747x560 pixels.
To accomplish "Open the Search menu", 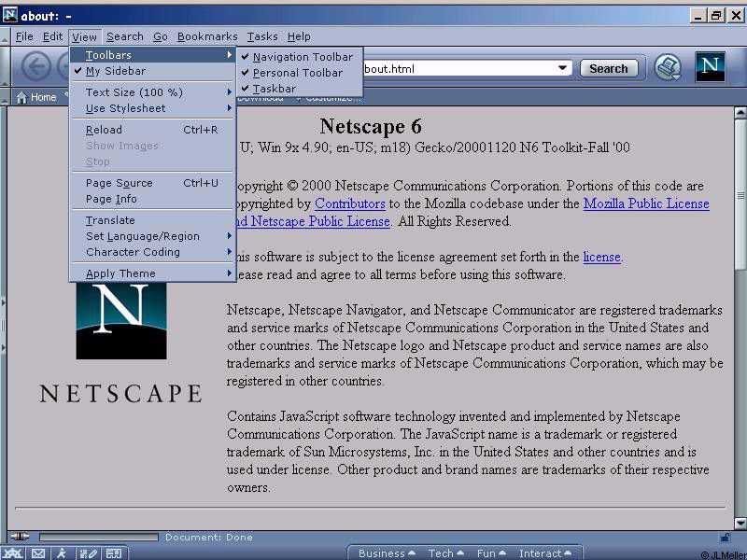I will [125, 36].
